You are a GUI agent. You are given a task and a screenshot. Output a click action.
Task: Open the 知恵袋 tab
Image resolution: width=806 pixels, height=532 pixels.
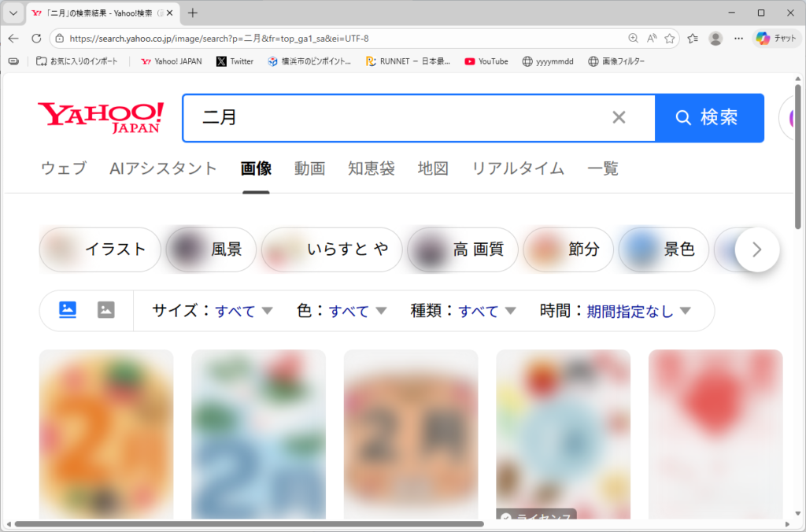371,168
